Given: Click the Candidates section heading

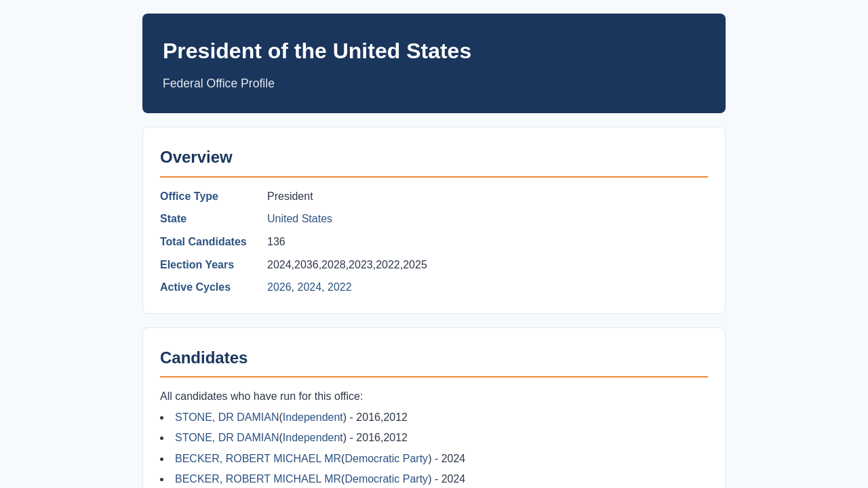Looking at the screenshot, I should click(x=203, y=358).
